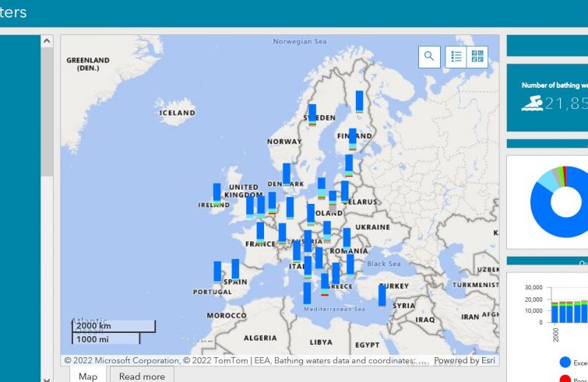588x382 pixels.
Task: Open the map search tool
Action: pos(429,57)
